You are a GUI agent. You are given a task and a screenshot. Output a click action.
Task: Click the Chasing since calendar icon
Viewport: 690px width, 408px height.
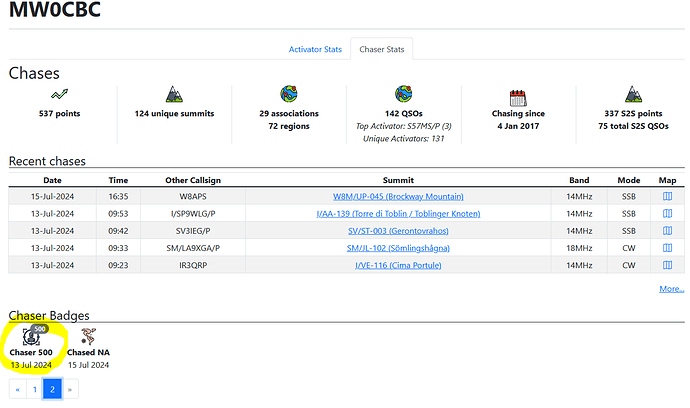518,98
